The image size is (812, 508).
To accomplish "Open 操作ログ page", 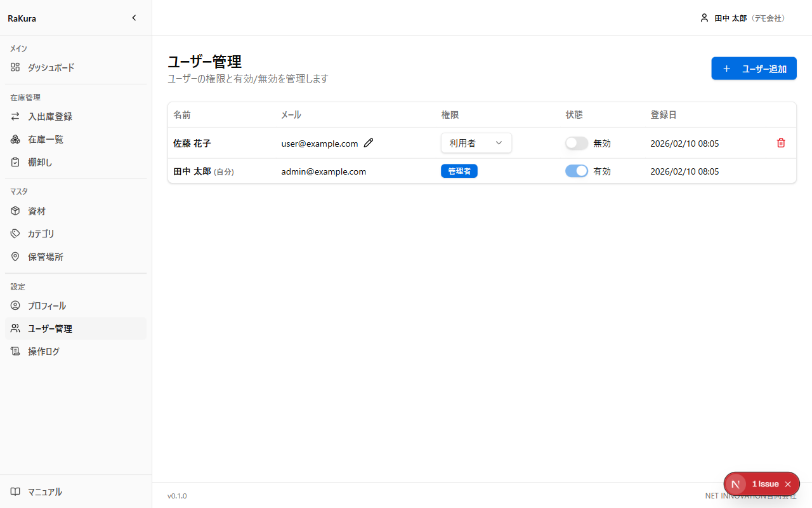I will [76, 351].
